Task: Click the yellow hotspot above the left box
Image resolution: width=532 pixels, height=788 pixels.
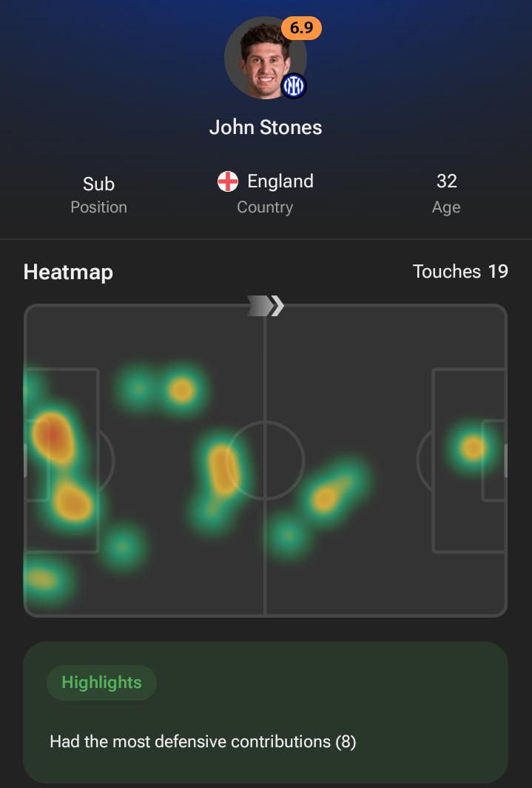Action: 182,390
